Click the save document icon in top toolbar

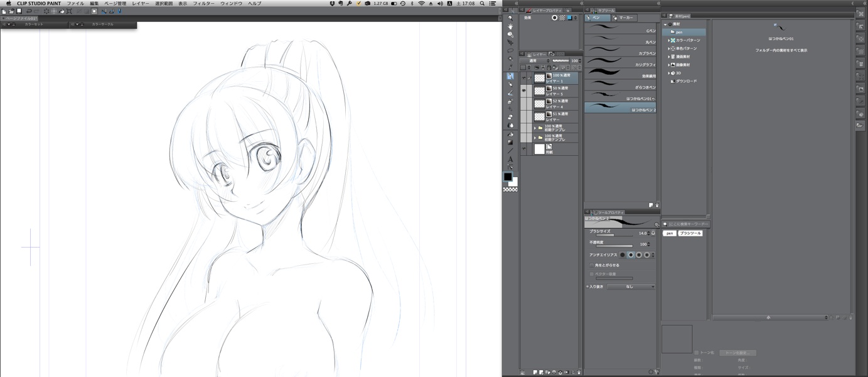(19, 11)
